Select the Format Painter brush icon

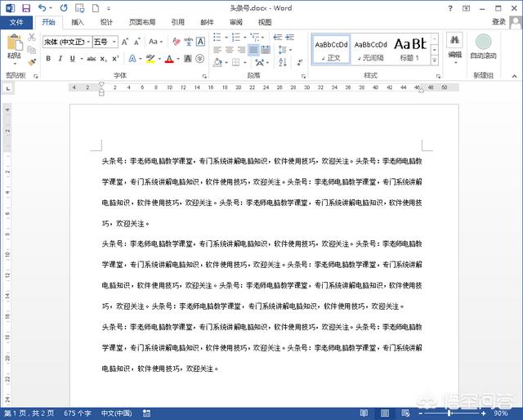[32, 62]
